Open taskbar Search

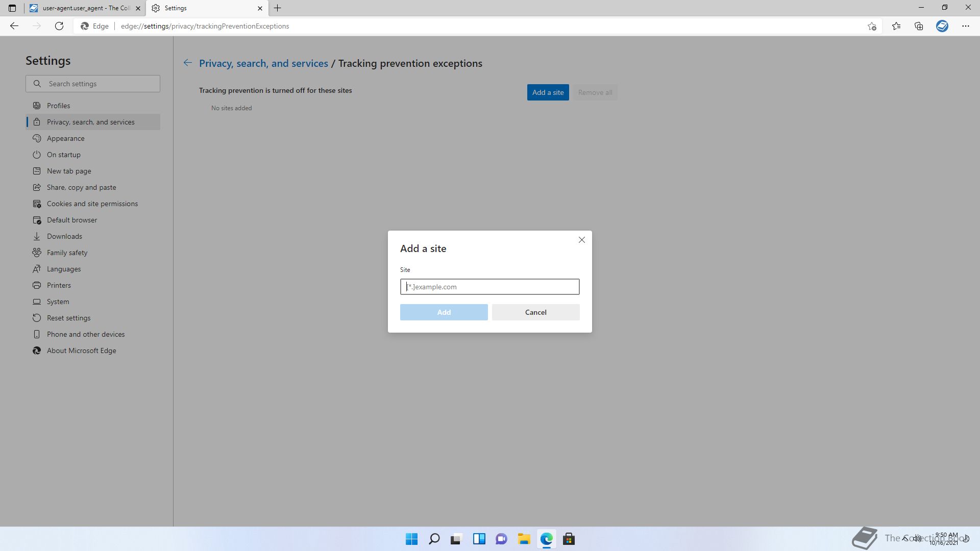point(434,539)
